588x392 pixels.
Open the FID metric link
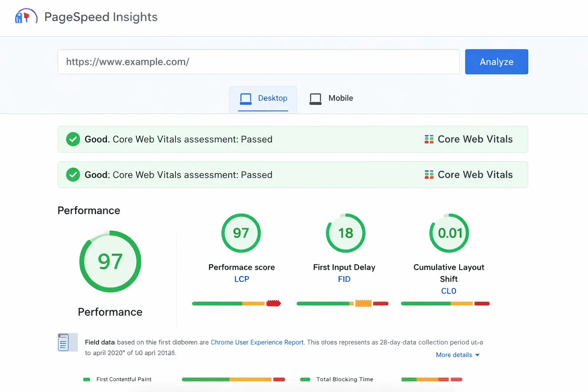click(344, 279)
